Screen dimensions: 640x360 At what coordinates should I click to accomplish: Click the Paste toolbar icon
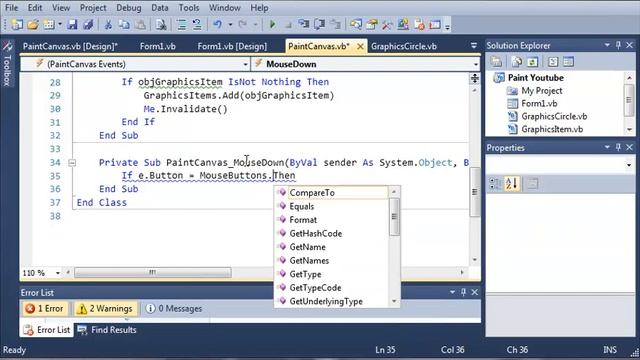[140, 25]
